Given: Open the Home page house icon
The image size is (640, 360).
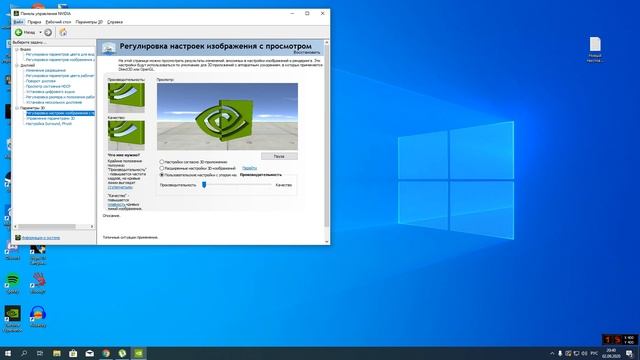Looking at the screenshot, I should [63, 32].
